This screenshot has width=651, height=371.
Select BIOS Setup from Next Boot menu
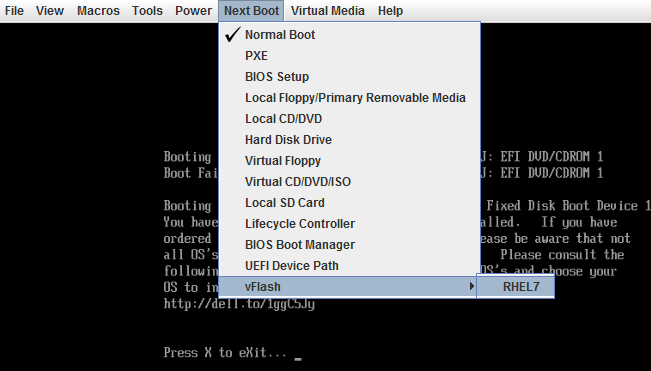click(x=349, y=77)
